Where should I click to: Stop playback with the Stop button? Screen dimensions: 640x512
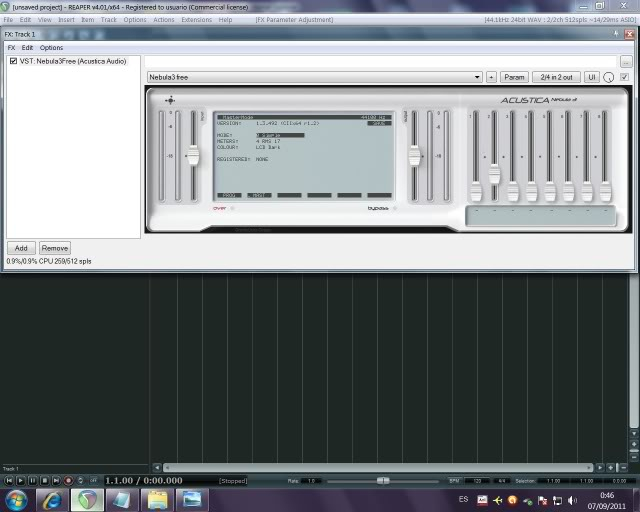click(45, 481)
